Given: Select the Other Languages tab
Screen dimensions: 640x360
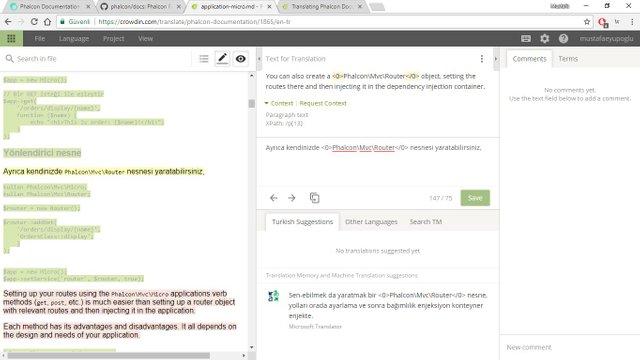Looking at the screenshot, I should (x=371, y=222).
